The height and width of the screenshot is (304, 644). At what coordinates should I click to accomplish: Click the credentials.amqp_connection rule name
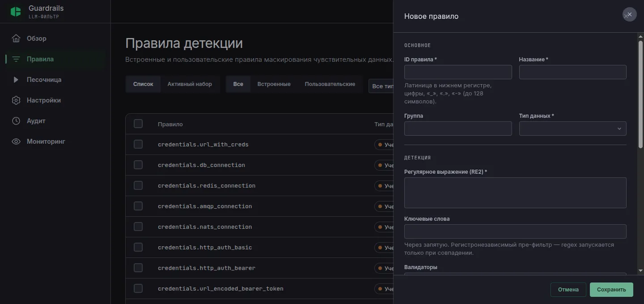pyautogui.click(x=205, y=206)
